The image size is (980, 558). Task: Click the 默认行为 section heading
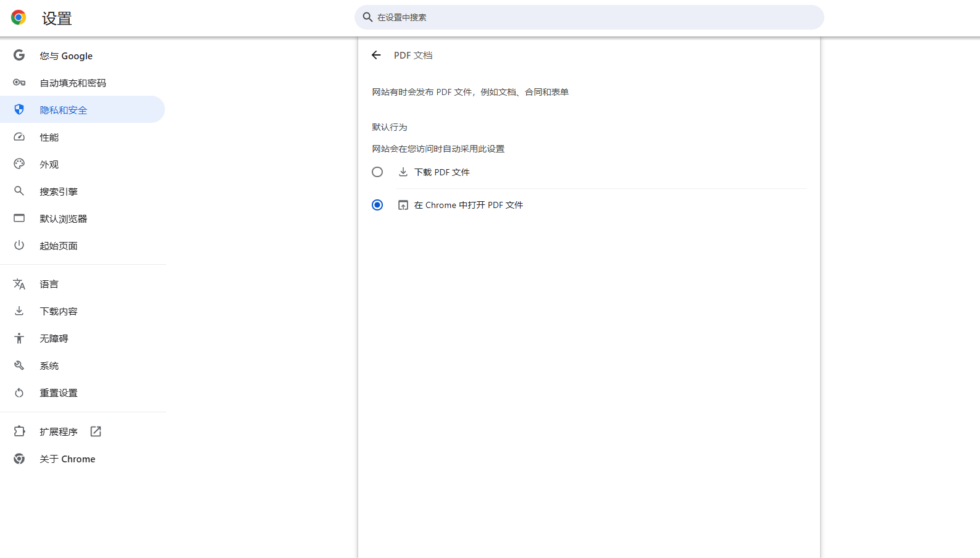pyautogui.click(x=390, y=127)
